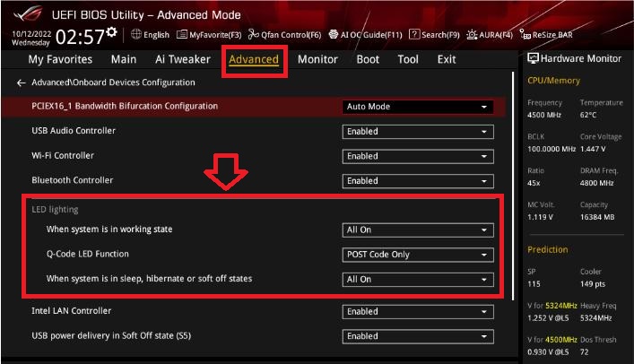Select Bluetooth Controller label

73,180
